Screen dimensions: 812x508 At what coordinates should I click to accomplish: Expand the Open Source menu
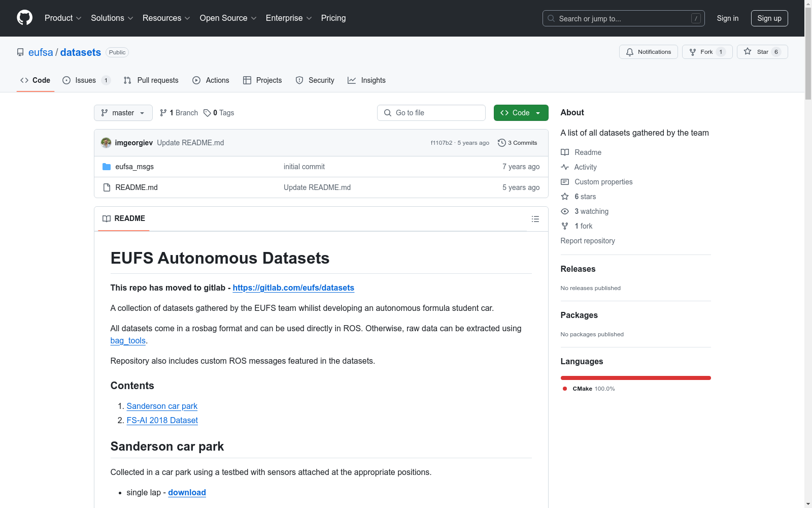click(228, 18)
